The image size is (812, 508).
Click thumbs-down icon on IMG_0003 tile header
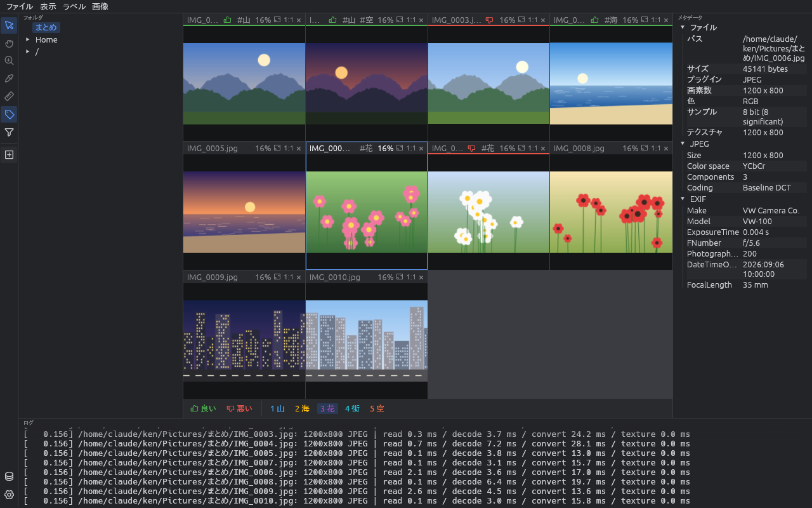coord(489,20)
